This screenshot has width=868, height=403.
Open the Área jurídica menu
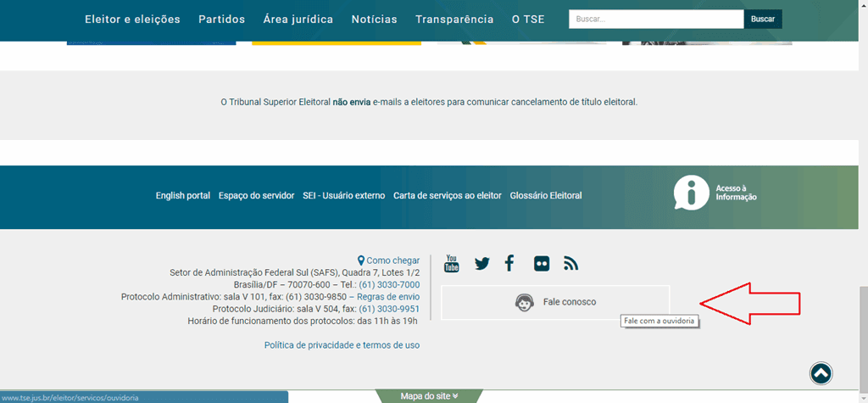298,20
